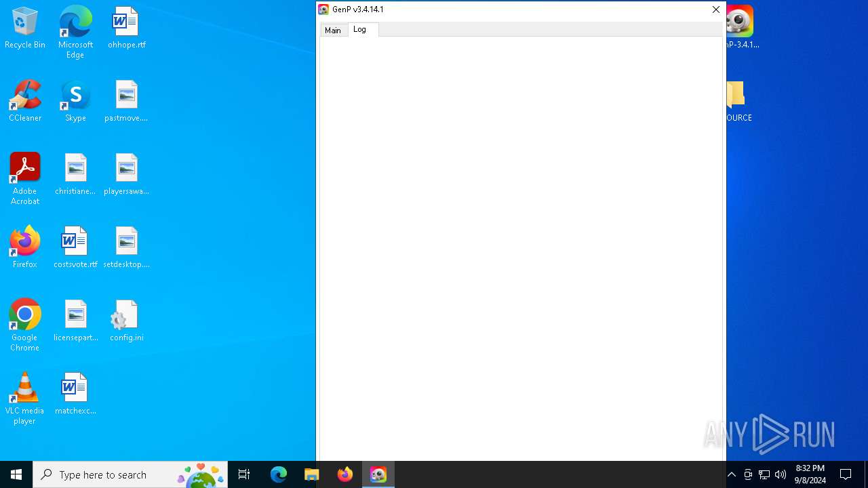Viewport: 868px width, 488px height.
Task: Select the playersawa image file on desktop
Action: (127, 174)
